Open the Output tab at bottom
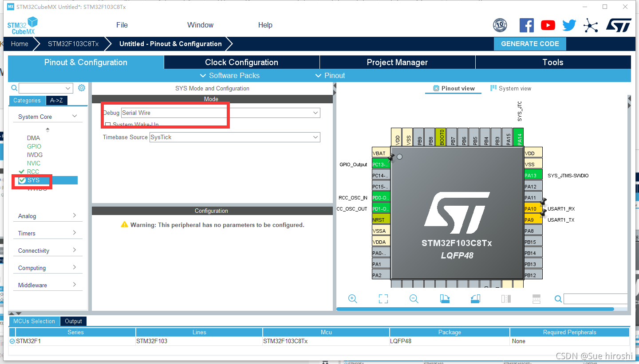Image resolution: width=639 pixels, height=364 pixels. point(73,321)
